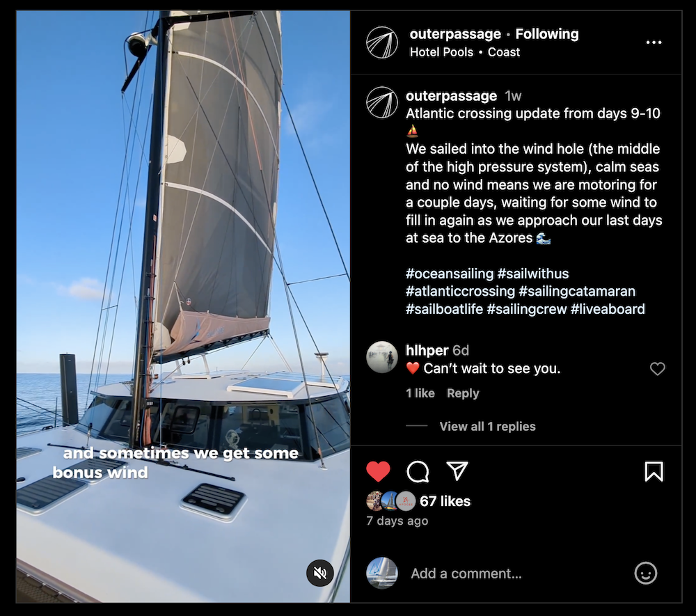696x616 pixels.
Task: Open outerpassage profile avatar in header
Action: pyautogui.click(x=382, y=42)
